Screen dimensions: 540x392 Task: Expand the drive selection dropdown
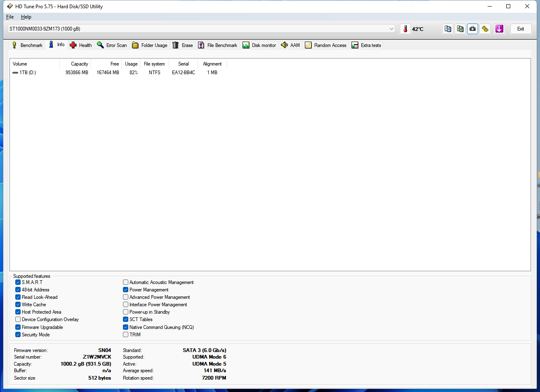[391, 29]
